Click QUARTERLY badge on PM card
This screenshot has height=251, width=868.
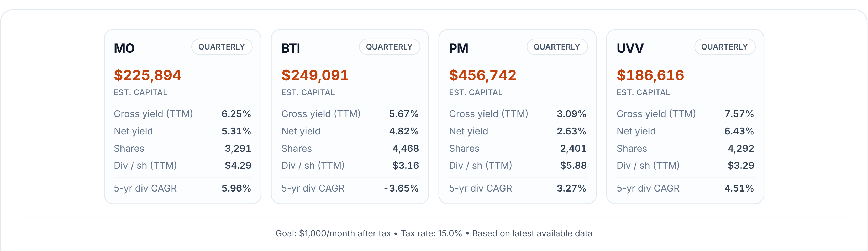(557, 47)
